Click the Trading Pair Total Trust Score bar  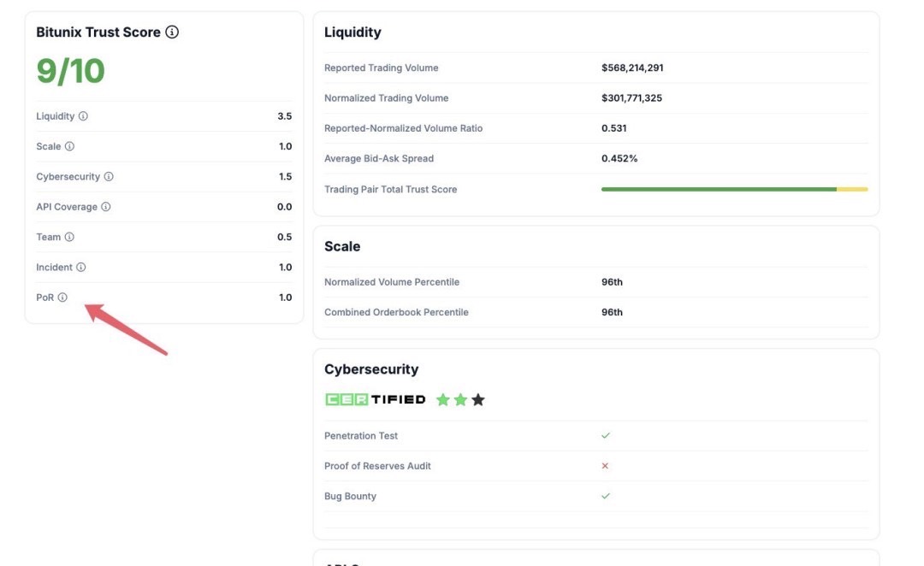pos(734,189)
